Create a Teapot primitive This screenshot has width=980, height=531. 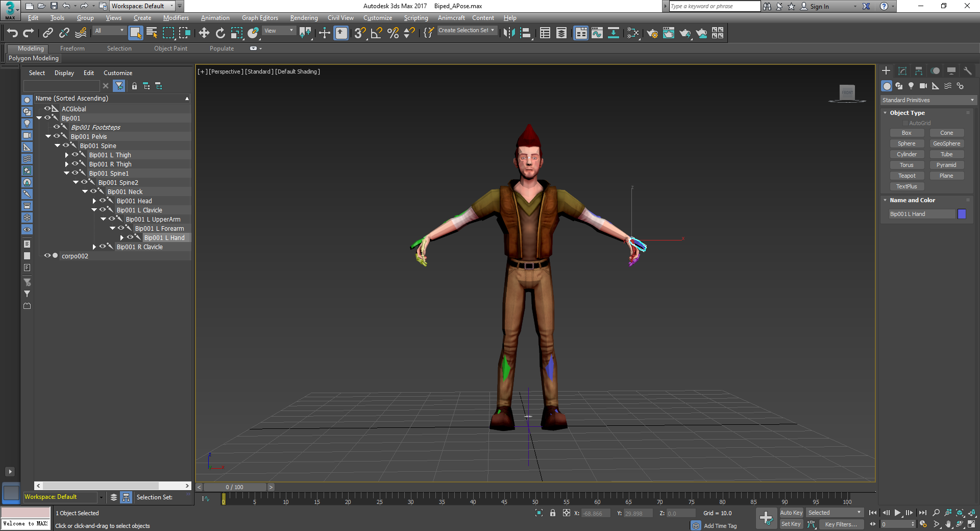[906, 176]
